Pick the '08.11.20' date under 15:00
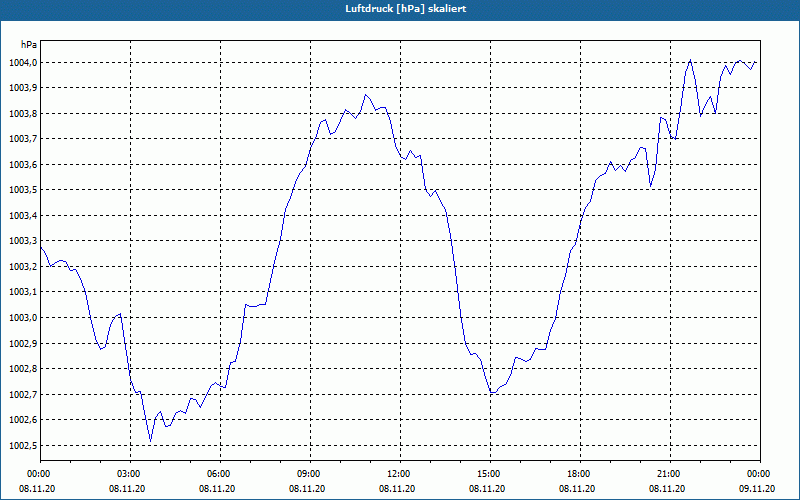 pos(487,489)
